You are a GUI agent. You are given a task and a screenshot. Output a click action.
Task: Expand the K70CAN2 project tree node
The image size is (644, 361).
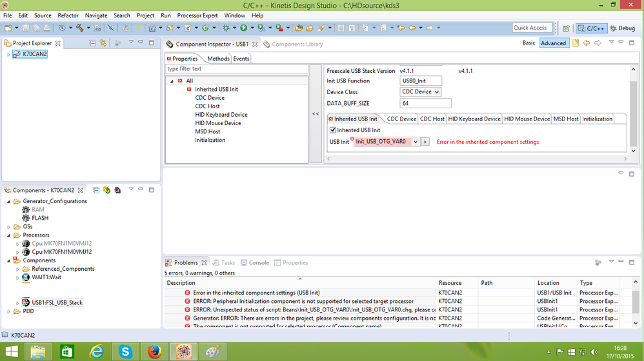pyautogui.click(x=8, y=54)
